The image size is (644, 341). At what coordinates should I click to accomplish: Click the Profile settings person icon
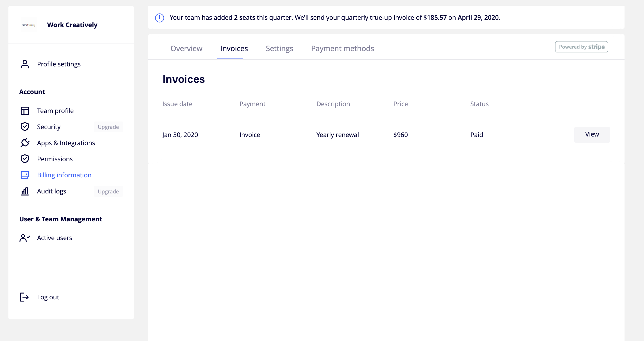(25, 64)
